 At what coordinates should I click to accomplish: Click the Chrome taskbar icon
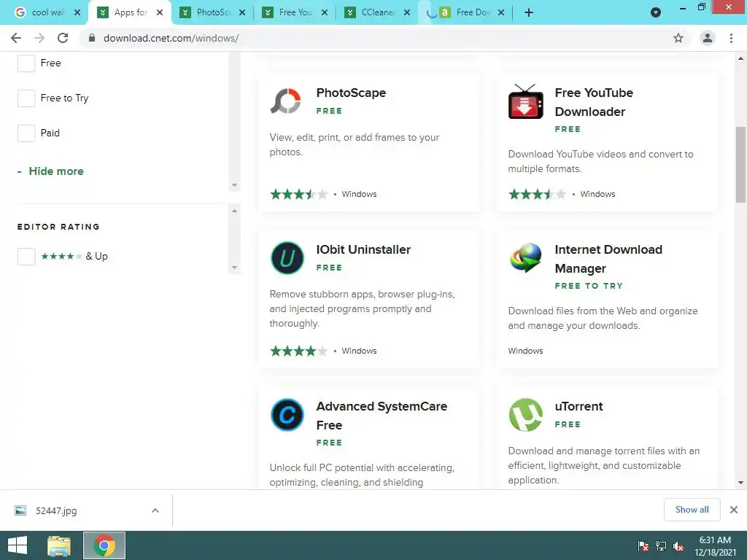click(104, 545)
